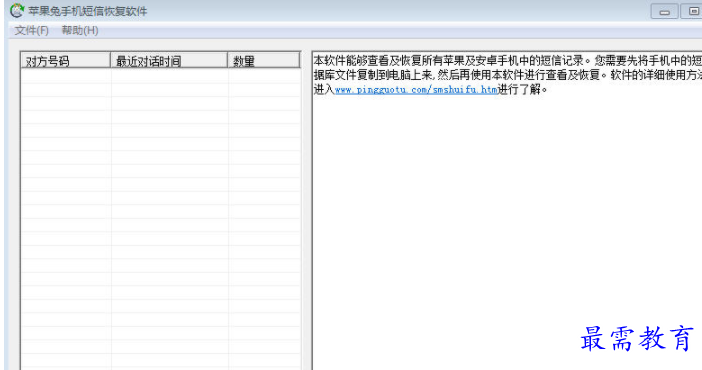This screenshot has height=370, width=702.
Task: Click the description text starting 本软件能够查看
Action: coord(508,75)
